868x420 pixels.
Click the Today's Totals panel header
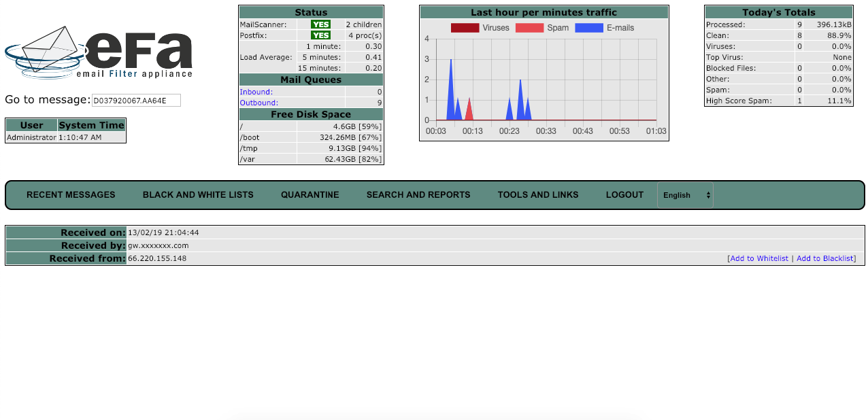778,12
